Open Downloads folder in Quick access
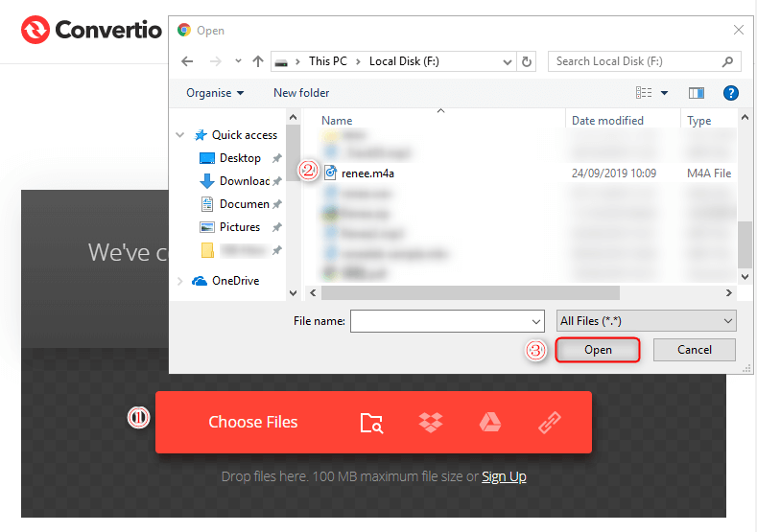Image resolution: width=757 pixels, height=532 pixels. click(x=245, y=181)
